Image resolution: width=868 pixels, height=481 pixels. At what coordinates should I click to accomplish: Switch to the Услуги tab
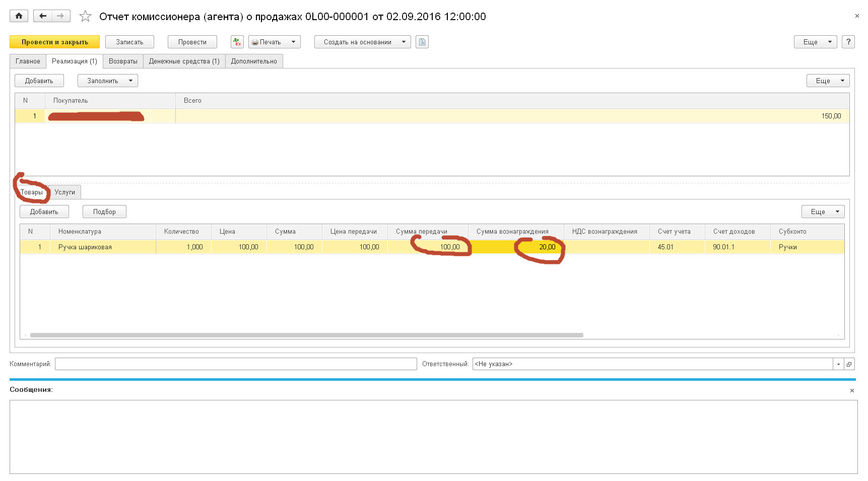(x=65, y=192)
